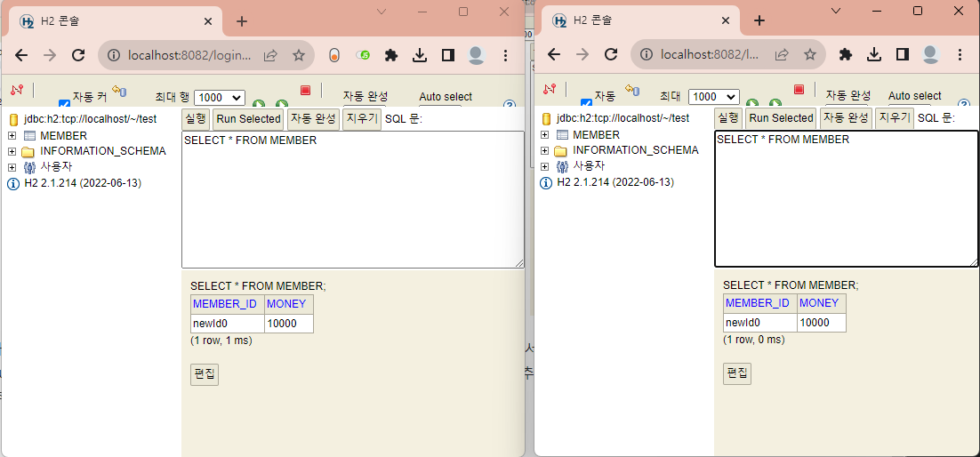Open a new tab in left window
This screenshot has height=457, width=980.
coord(242,21)
